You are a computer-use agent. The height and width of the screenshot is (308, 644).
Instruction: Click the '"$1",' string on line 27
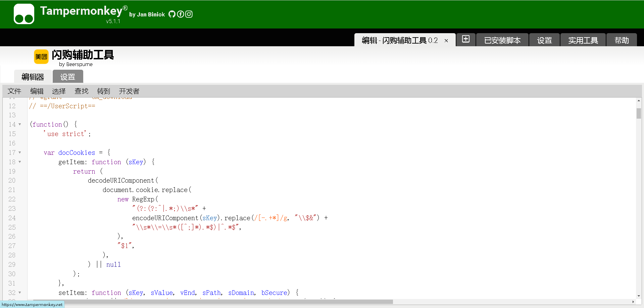click(126, 246)
